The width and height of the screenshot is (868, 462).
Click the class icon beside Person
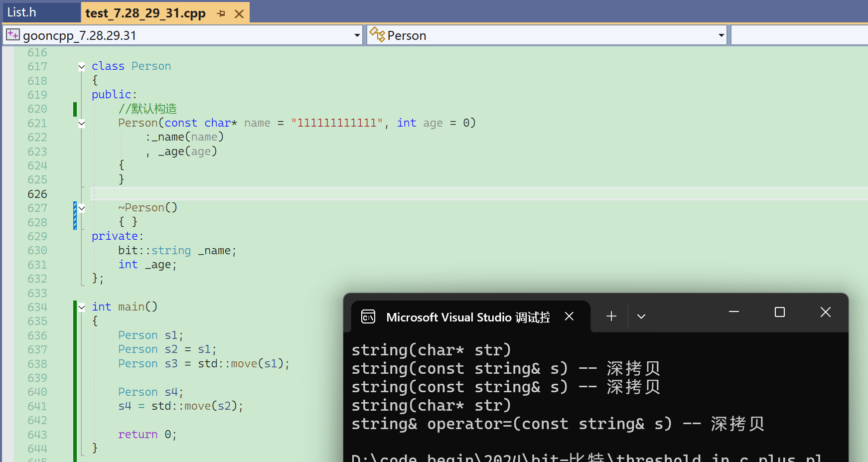click(x=377, y=34)
